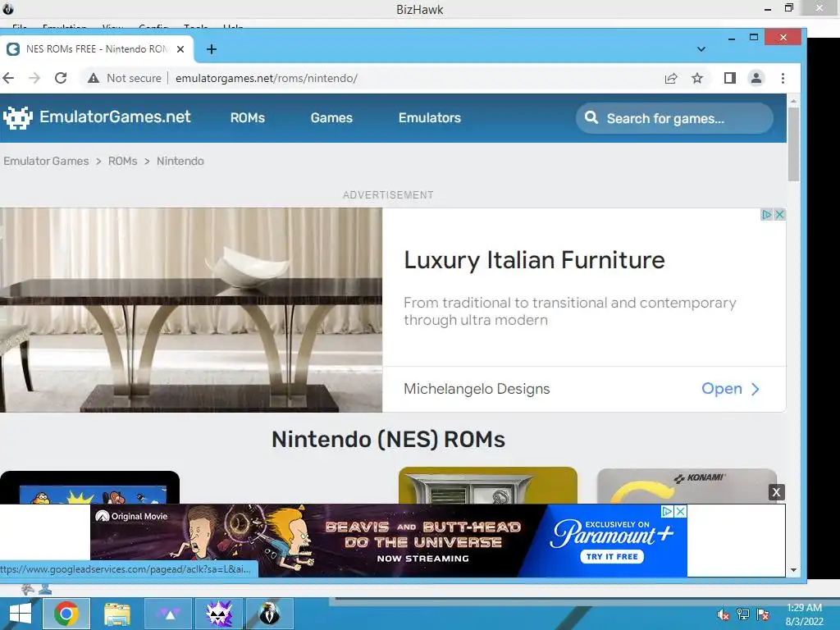Click the purple monster taskbar icon
This screenshot has width=840, height=630.
[219, 614]
